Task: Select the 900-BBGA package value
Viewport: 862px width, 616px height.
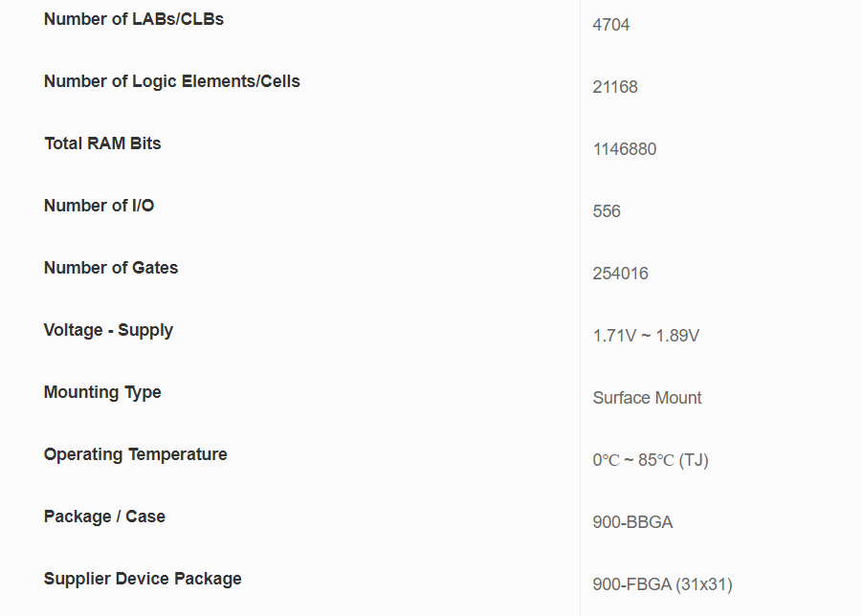Action: coord(633,522)
